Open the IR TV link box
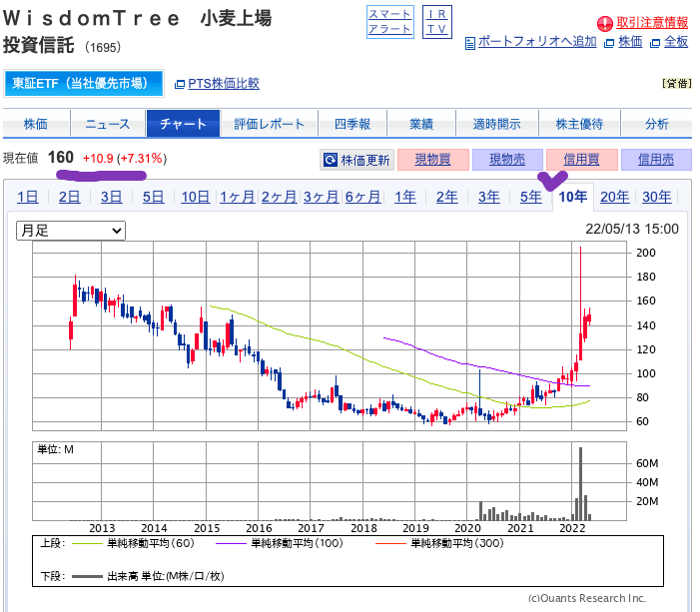 coord(437,22)
